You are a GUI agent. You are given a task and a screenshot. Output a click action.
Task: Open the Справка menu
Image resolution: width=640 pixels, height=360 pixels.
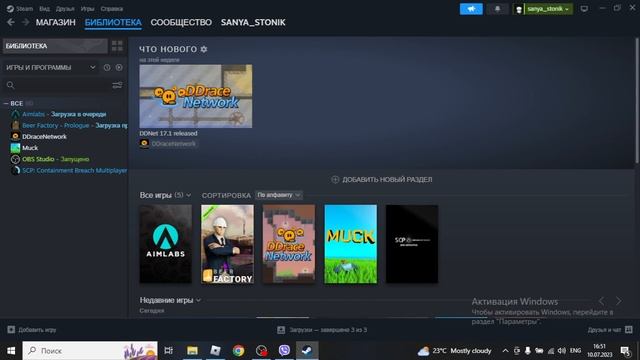pyautogui.click(x=111, y=9)
